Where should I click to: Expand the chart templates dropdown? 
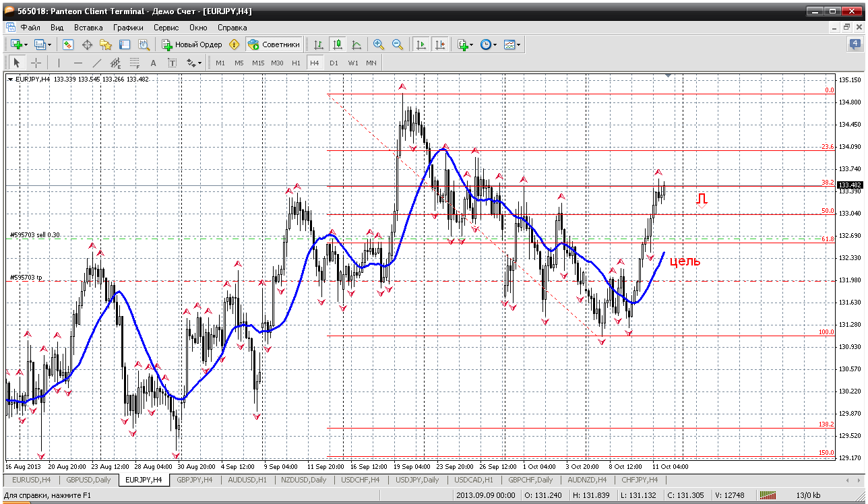pyautogui.click(x=519, y=44)
